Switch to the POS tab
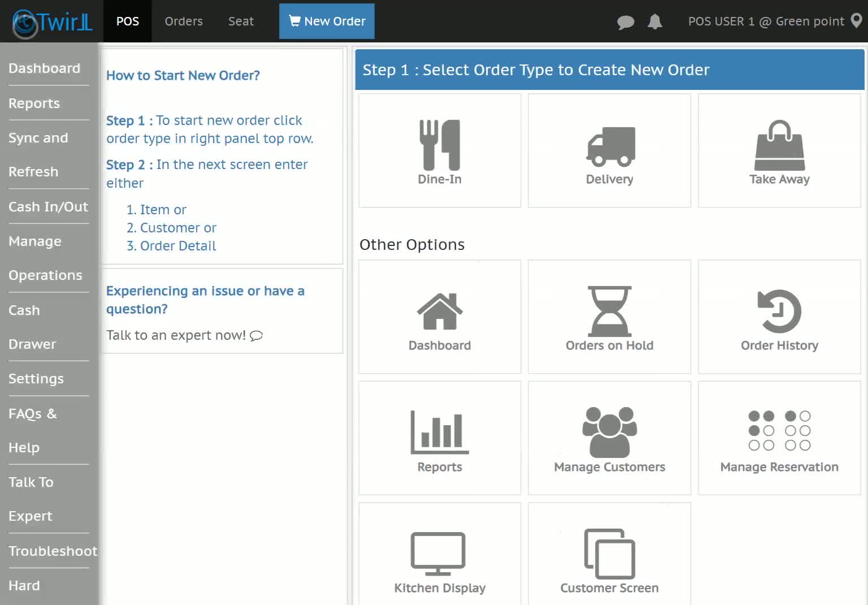This screenshot has width=868, height=605. click(x=128, y=21)
